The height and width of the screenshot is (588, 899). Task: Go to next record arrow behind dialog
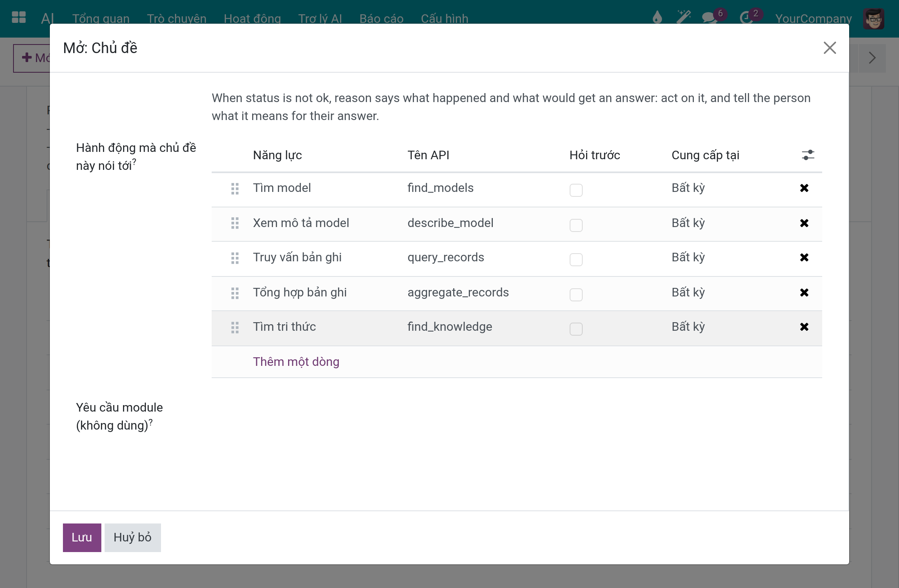point(872,58)
